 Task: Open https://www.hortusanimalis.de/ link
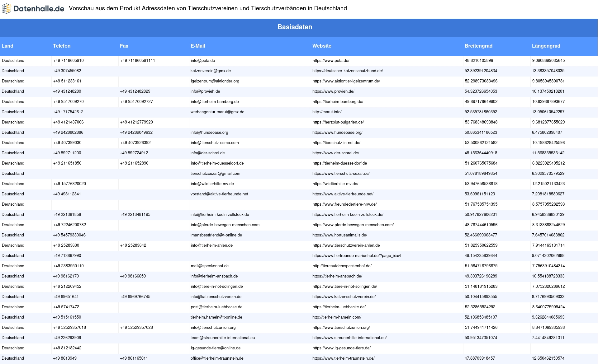click(x=340, y=235)
